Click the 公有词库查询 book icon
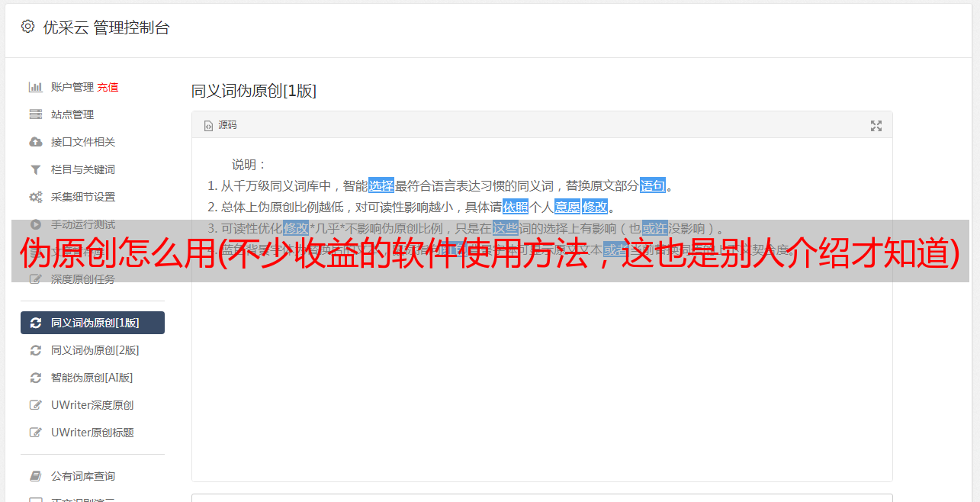 35,476
